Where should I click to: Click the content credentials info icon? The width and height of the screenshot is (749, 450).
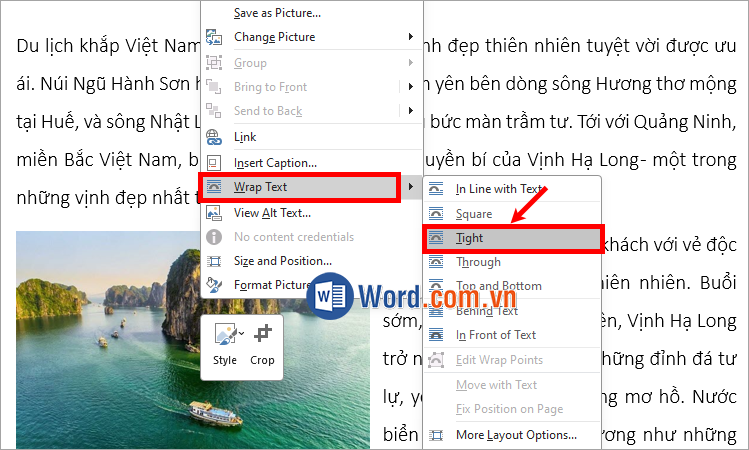[214, 237]
